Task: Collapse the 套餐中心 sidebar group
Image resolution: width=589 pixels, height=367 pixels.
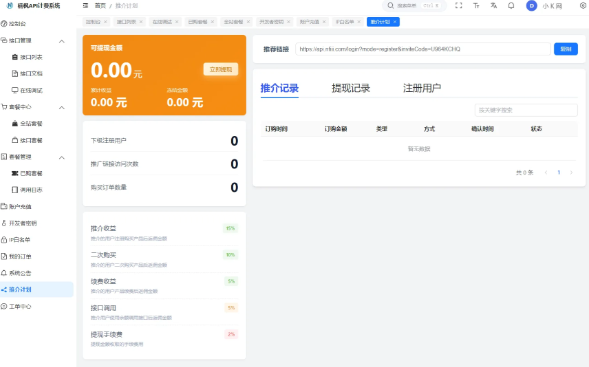Action: point(62,107)
